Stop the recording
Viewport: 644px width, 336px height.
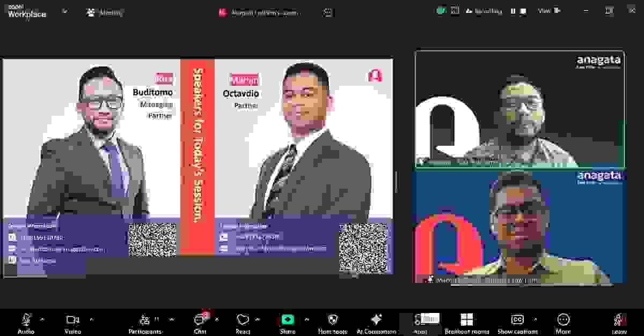coord(522,11)
